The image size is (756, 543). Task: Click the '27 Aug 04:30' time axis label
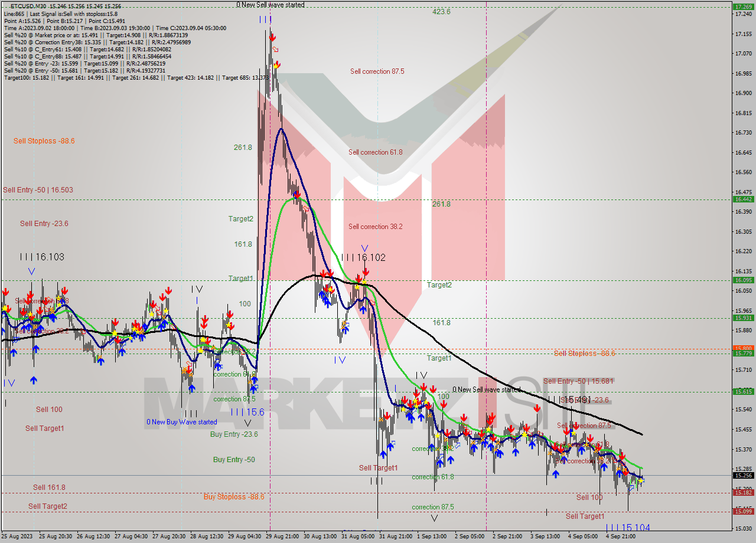pos(131,537)
